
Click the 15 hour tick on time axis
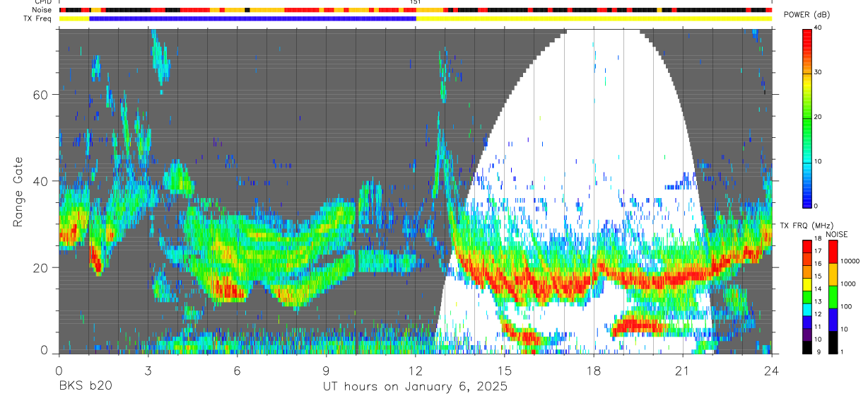(505, 370)
